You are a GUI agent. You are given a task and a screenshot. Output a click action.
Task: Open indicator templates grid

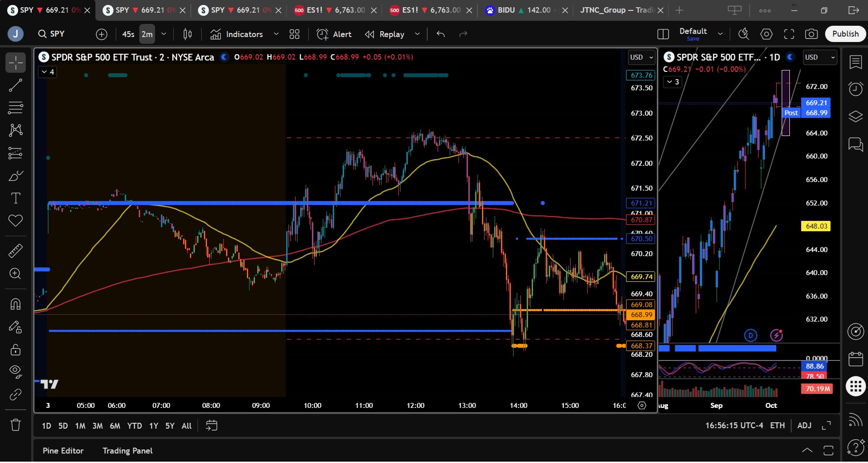(295, 34)
